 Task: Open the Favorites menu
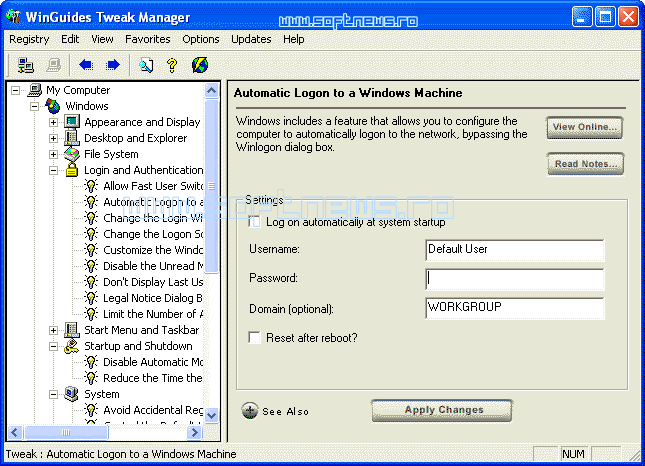click(x=148, y=39)
